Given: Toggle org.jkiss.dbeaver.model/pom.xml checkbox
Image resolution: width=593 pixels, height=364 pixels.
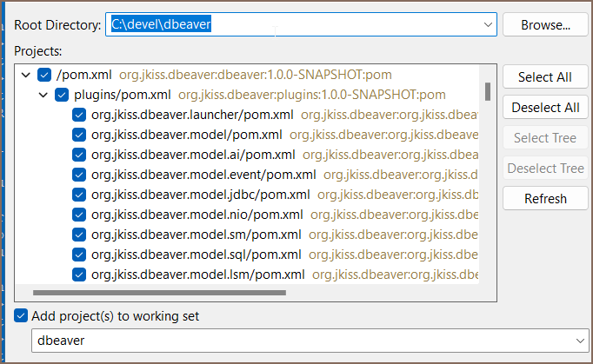Looking at the screenshot, I should [x=79, y=135].
